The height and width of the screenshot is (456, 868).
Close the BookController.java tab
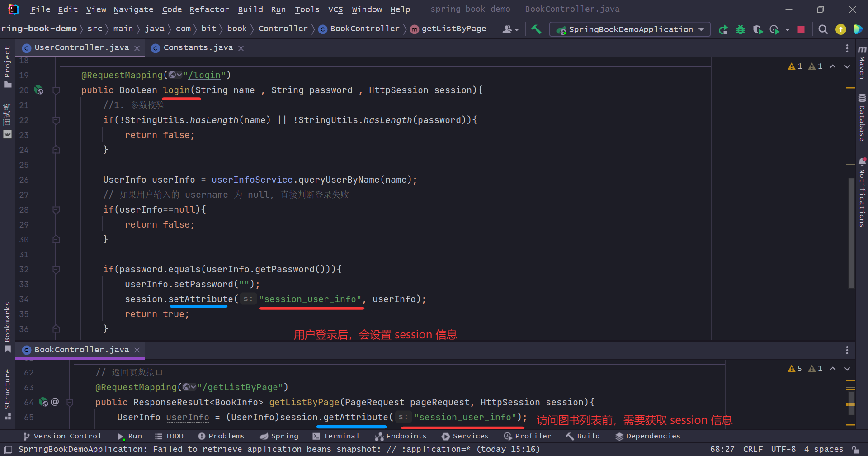137,350
